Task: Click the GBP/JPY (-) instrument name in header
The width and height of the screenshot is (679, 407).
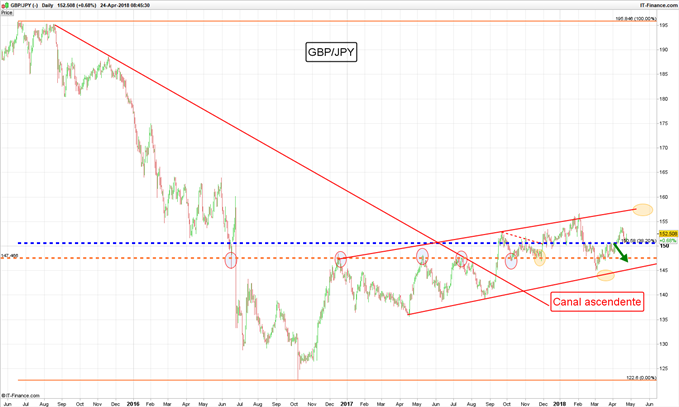Action: pyautogui.click(x=24, y=5)
